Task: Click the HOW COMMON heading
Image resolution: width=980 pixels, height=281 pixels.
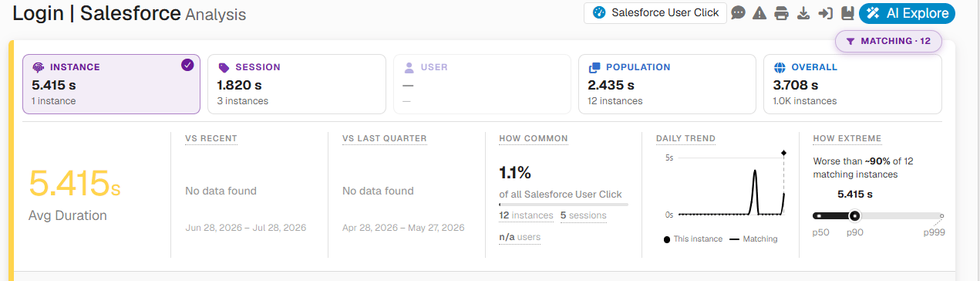Action: click(534, 139)
